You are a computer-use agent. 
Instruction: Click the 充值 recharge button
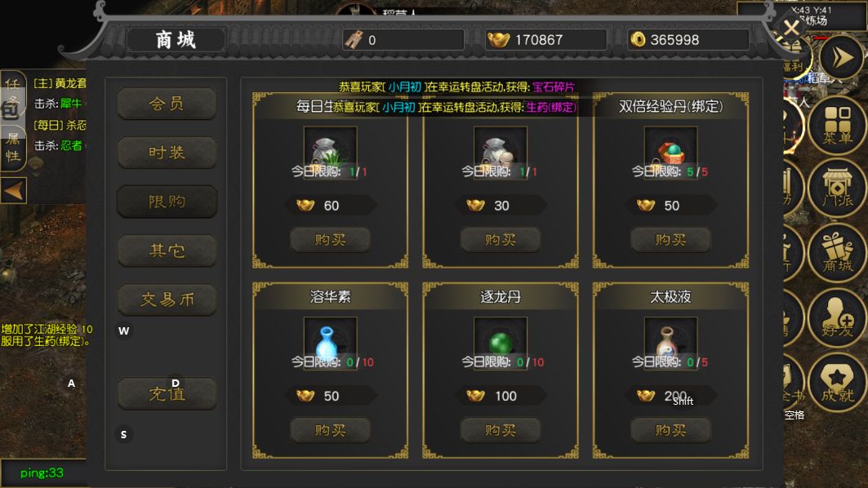(167, 394)
